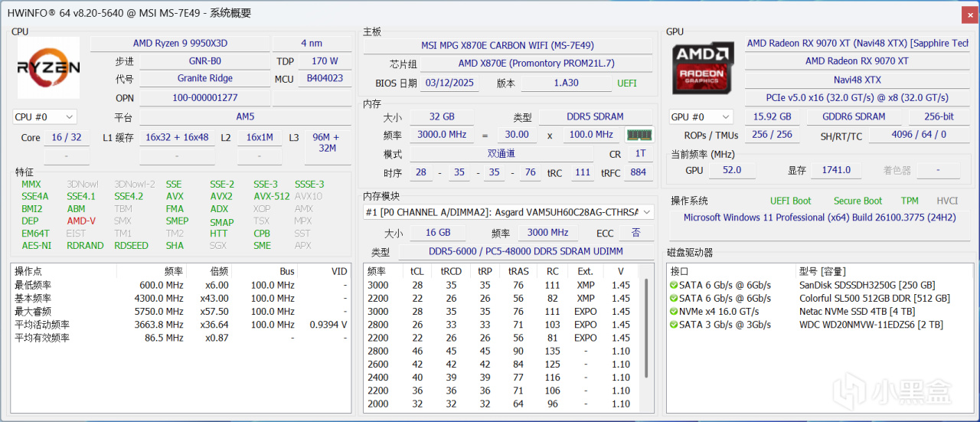The image size is (980, 422).
Task: Click the red AMD-V feature flag
Action: pyautogui.click(x=81, y=221)
